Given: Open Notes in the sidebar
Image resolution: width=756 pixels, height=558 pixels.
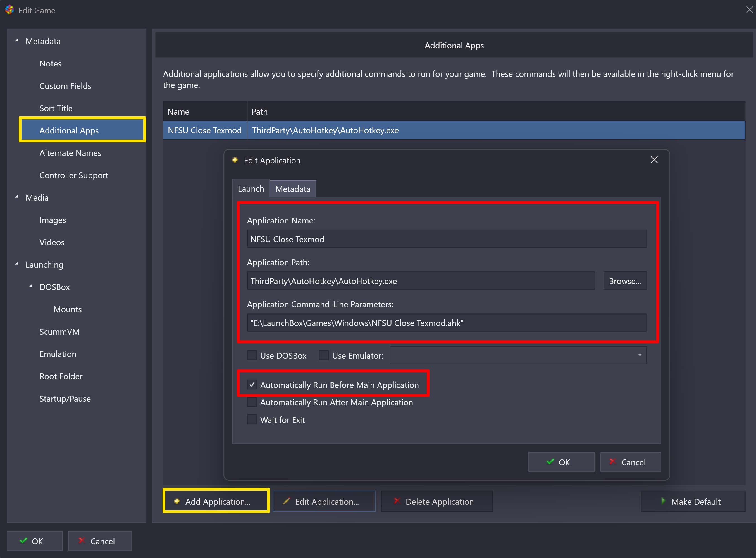Looking at the screenshot, I should pos(50,63).
